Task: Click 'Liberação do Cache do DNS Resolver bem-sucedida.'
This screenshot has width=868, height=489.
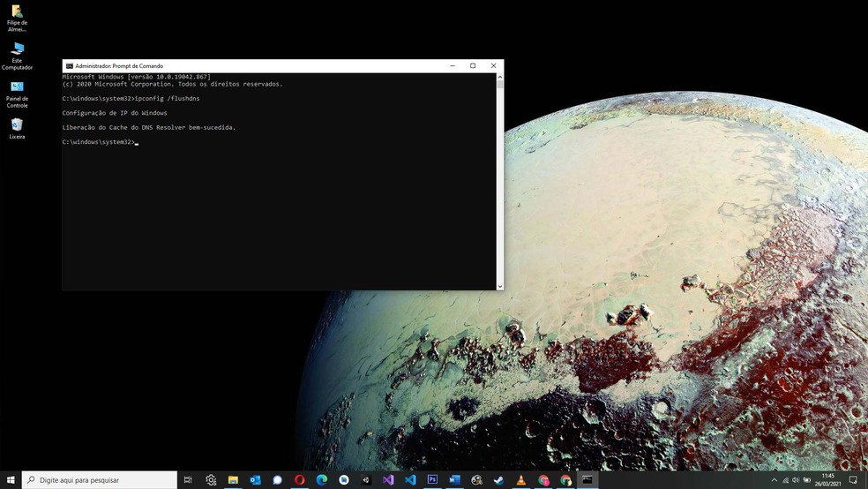Action: [149, 127]
